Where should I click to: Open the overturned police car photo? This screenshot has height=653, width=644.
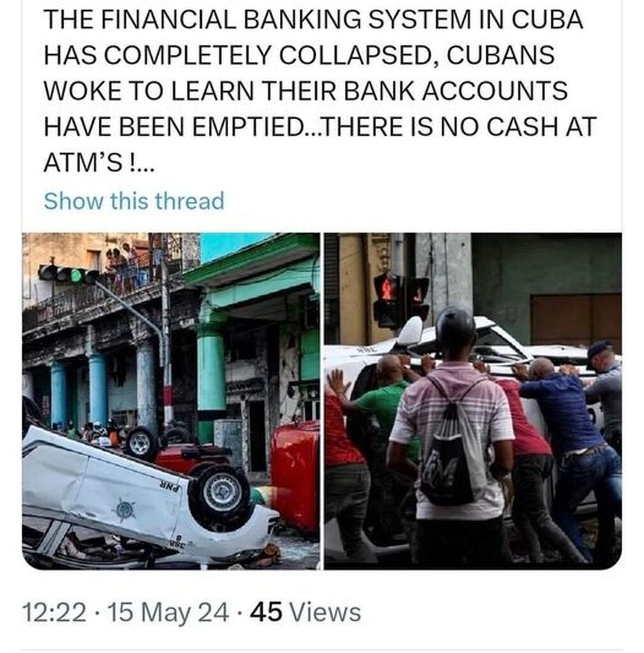(171, 401)
